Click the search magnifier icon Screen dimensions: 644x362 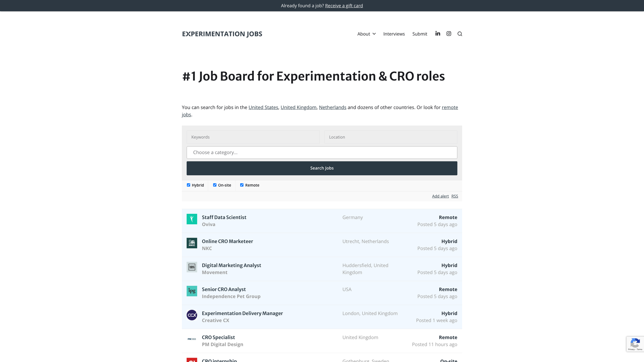coord(460,34)
